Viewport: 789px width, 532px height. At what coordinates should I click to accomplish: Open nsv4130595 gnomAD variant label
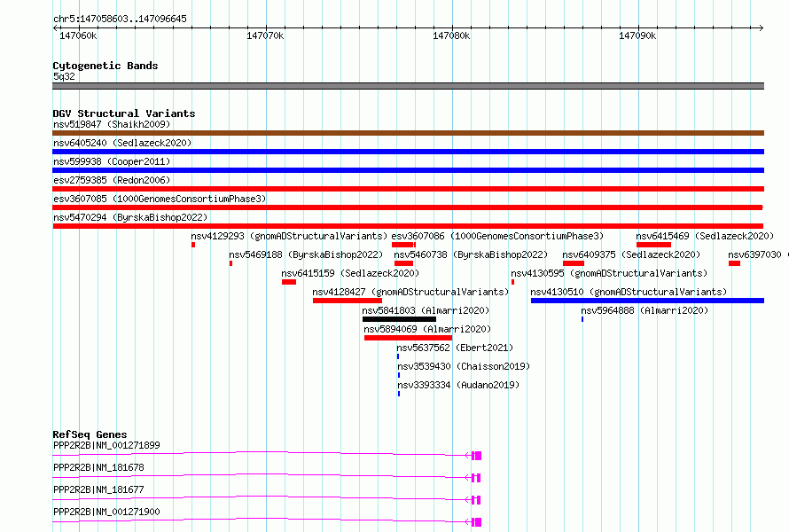point(609,273)
